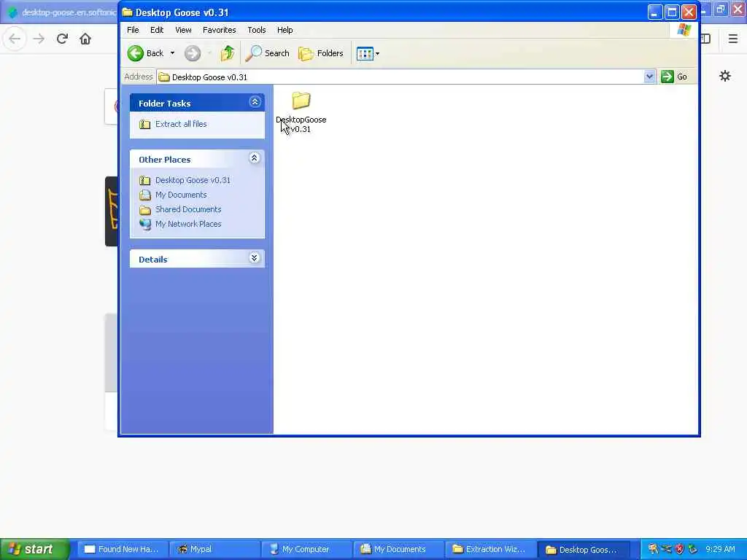This screenshot has height=560, width=747.
Task: Click the gear settings icon in Mypal
Action: pyautogui.click(x=724, y=76)
